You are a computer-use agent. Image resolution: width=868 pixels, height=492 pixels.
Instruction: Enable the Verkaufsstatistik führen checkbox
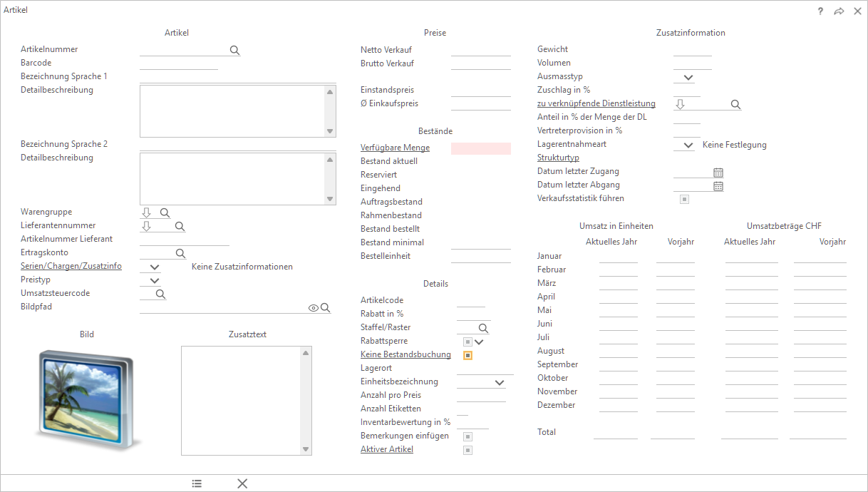[684, 199]
